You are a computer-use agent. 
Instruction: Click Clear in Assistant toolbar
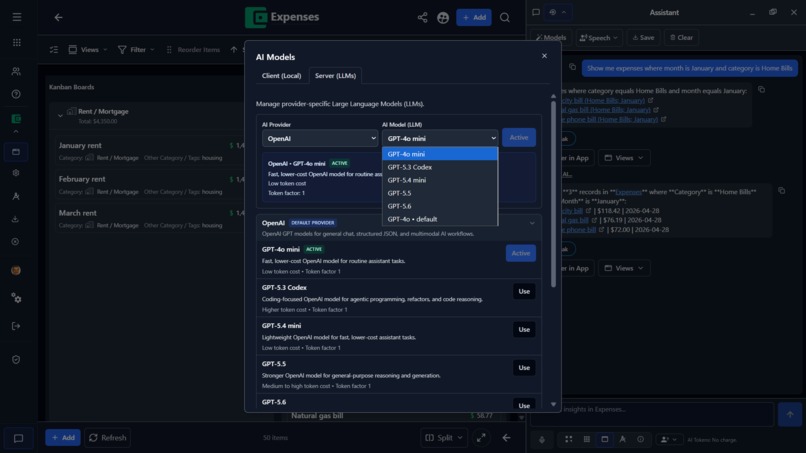(x=682, y=38)
